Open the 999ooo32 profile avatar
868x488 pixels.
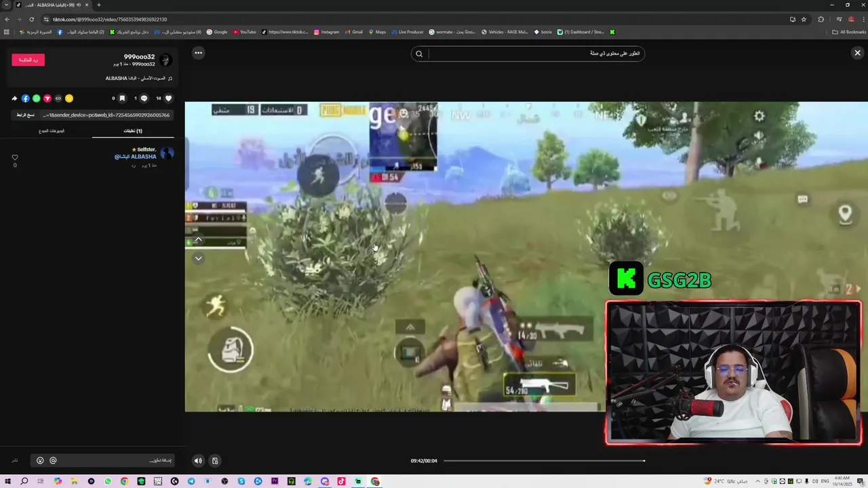click(x=165, y=60)
